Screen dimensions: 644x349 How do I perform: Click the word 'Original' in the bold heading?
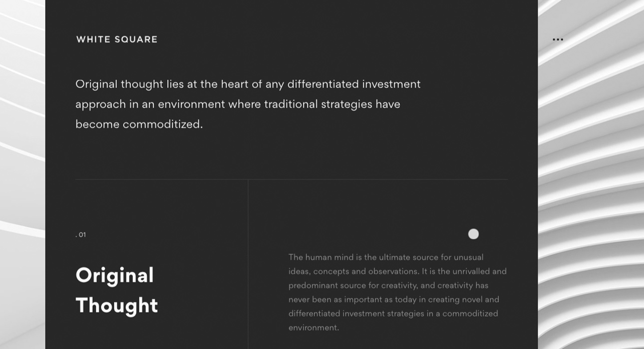(114, 276)
